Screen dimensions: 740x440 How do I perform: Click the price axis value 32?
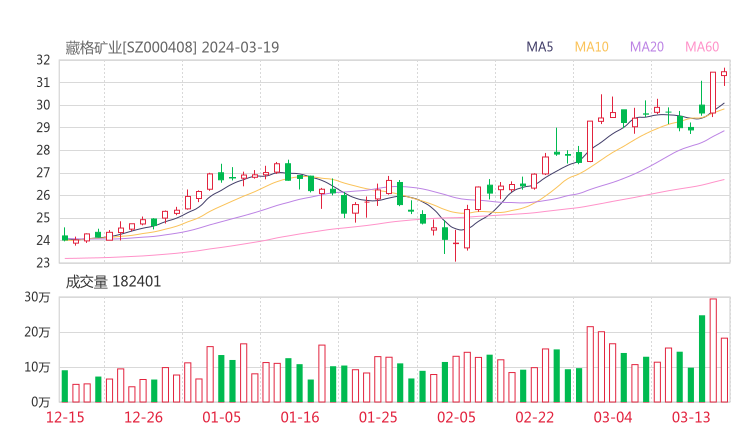point(43,60)
